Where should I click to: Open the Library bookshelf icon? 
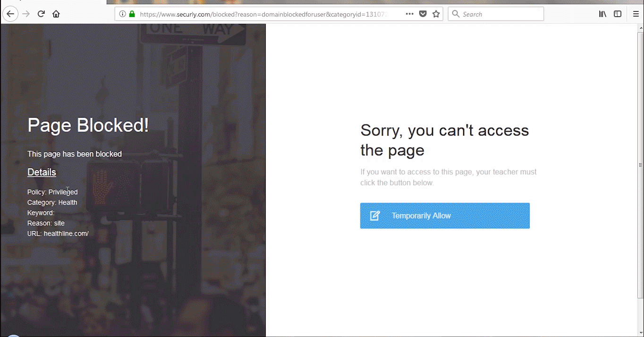tap(603, 14)
